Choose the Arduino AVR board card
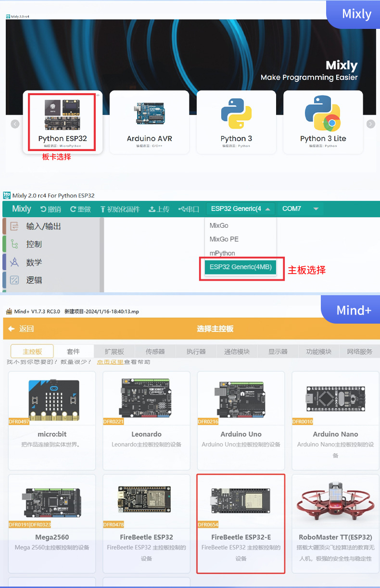Viewport: 380px width, 588px height. coord(149,122)
